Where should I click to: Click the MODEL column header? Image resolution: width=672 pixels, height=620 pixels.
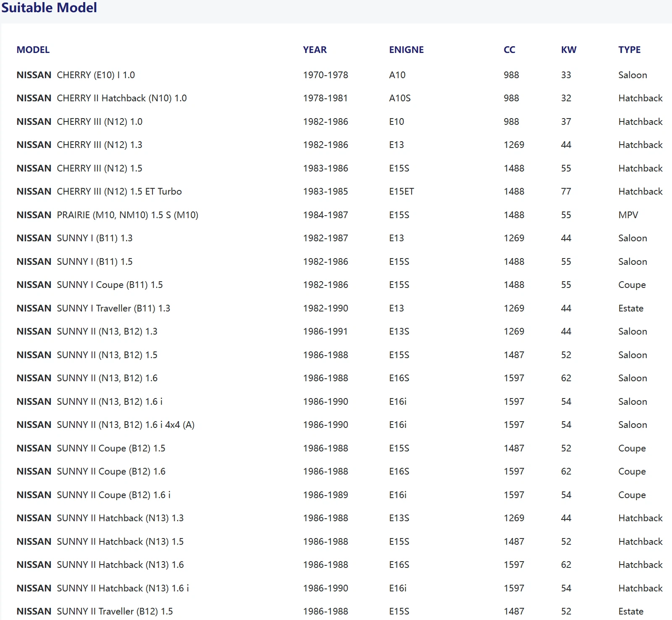coord(33,50)
